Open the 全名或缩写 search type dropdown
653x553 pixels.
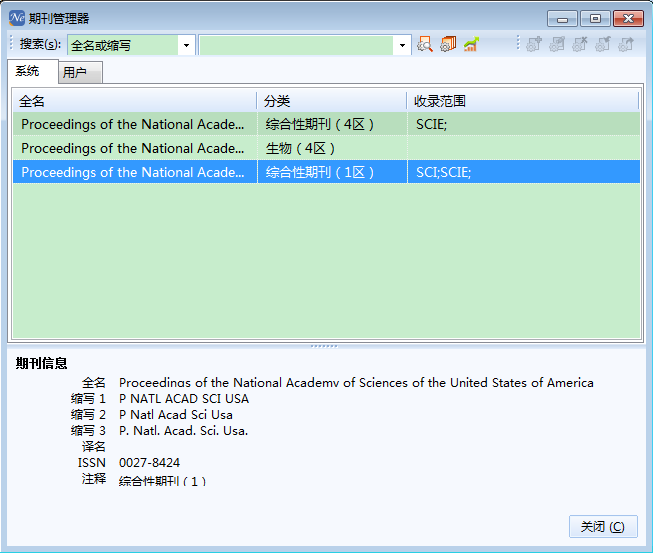tap(186, 45)
